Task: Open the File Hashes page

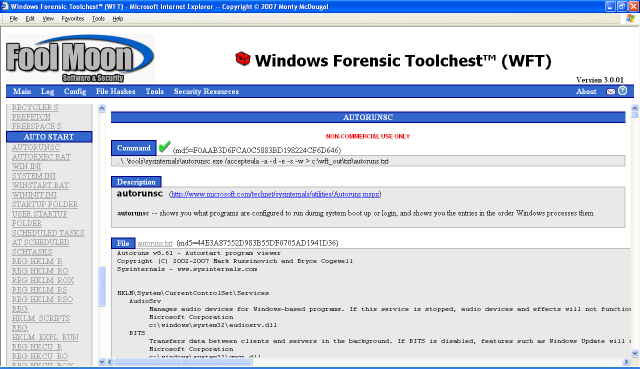Action: coord(116,91)
